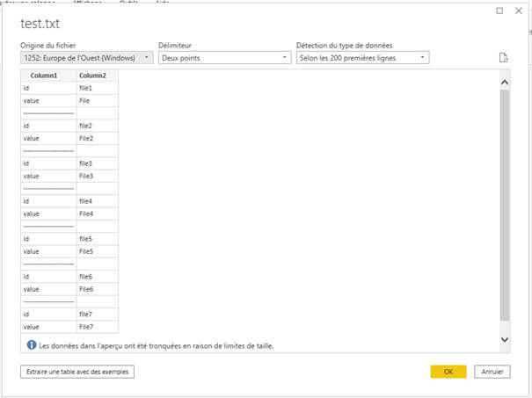Click the cell containing file5
Image resolution: width=532 pixels, height=398 pixels.
tap(98, 239)
